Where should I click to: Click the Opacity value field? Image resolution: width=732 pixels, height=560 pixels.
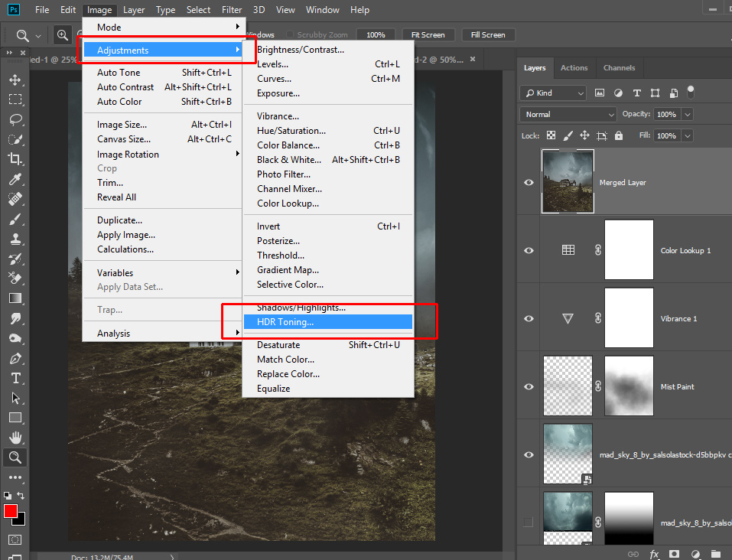[x=667, y=115]
